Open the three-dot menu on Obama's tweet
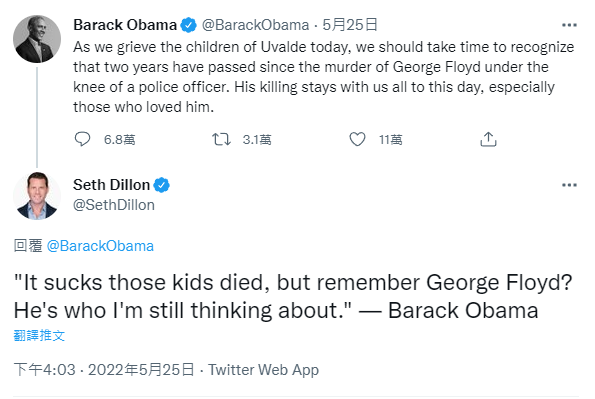The height and width of the screenshot is (399, 595). point(569,25)
